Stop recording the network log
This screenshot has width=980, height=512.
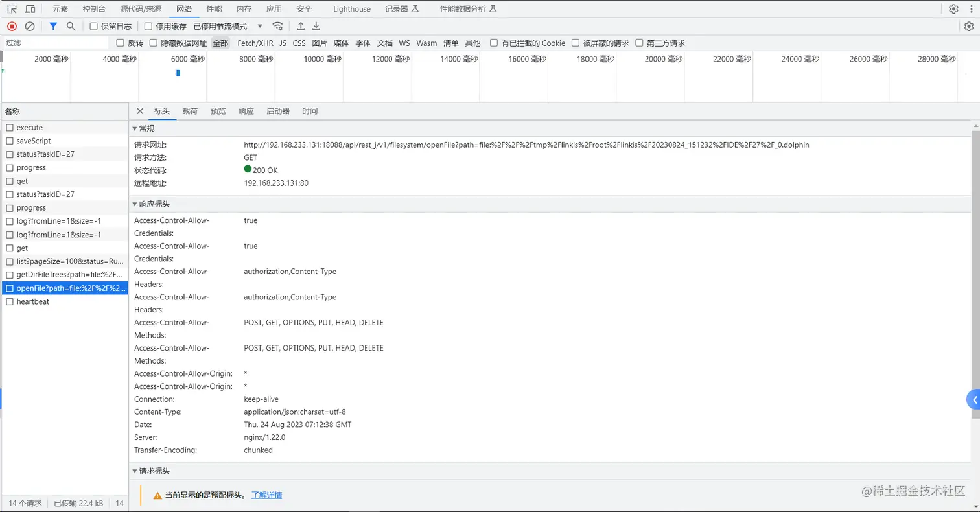(x=12, y=27)
